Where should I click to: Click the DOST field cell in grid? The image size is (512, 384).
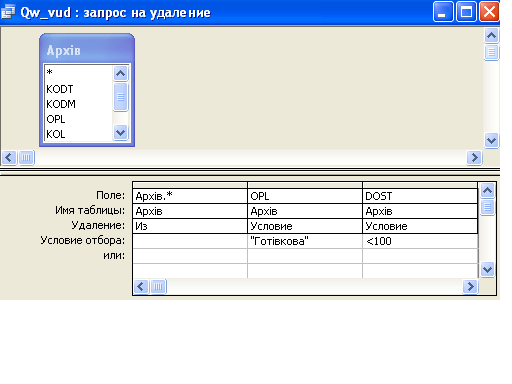[x=420, y=196]
